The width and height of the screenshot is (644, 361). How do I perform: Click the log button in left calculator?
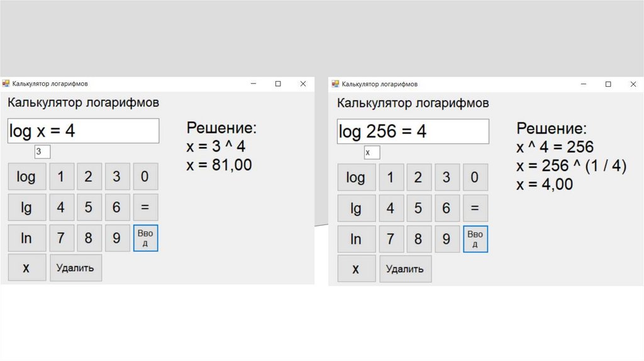26,177
